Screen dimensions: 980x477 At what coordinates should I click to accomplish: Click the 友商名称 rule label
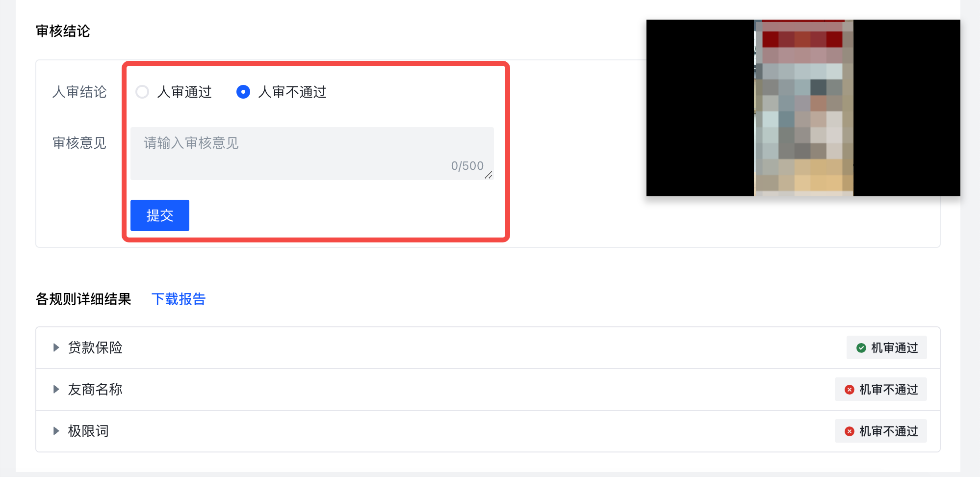(95, 389)
